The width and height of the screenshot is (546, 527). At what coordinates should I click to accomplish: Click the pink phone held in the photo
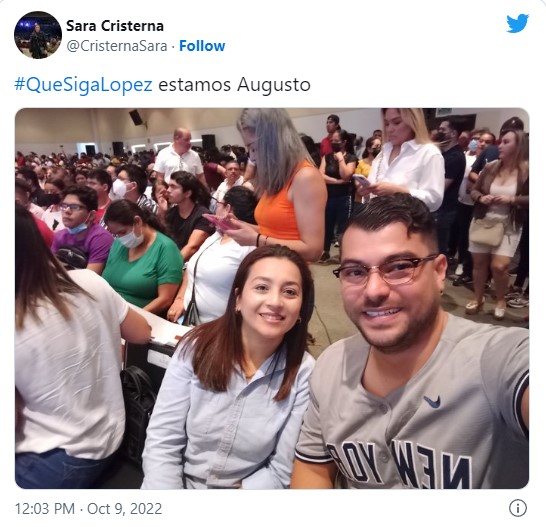[219, 222]
